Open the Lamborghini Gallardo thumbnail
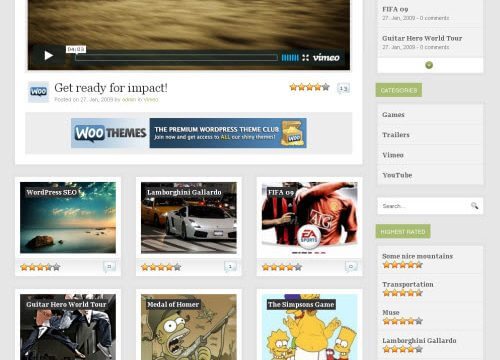The image size is (500, 360). [x=189, y=217]
